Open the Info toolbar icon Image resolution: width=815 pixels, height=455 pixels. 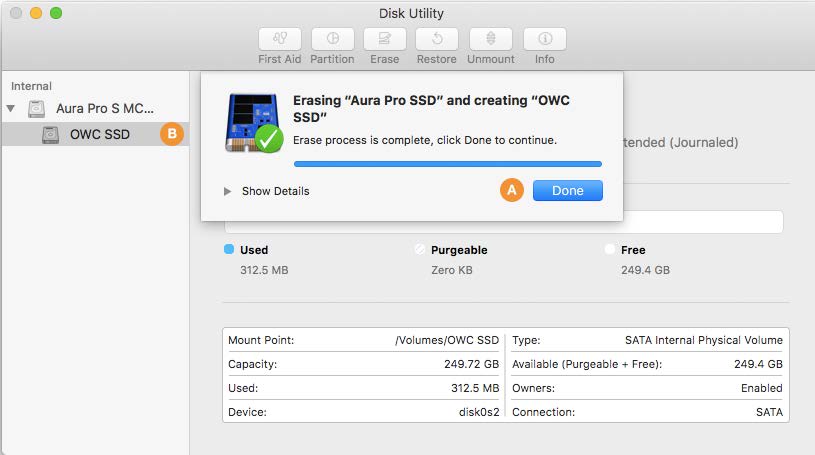[545, 39]
